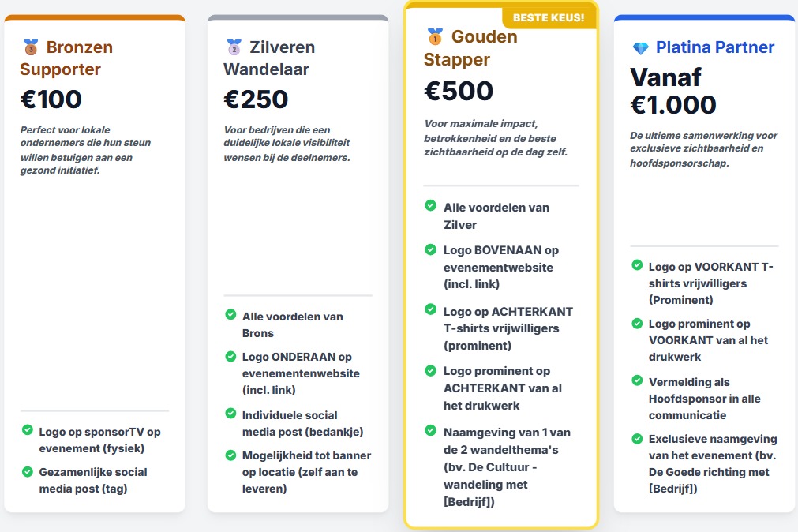The height and width of the screenshot is (532, 798).
Task: Click green checkmark next to Logo op sponsorTV
Action: click(x=28, y=430)
